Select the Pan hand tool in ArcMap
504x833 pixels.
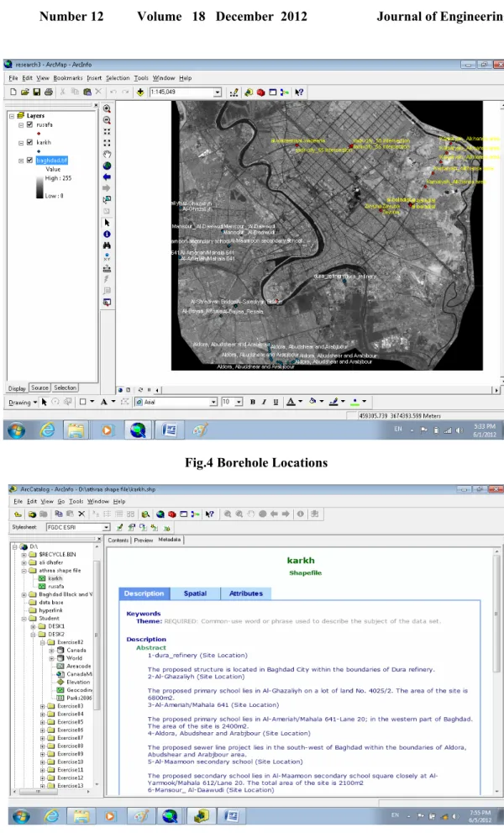[107, 154]
